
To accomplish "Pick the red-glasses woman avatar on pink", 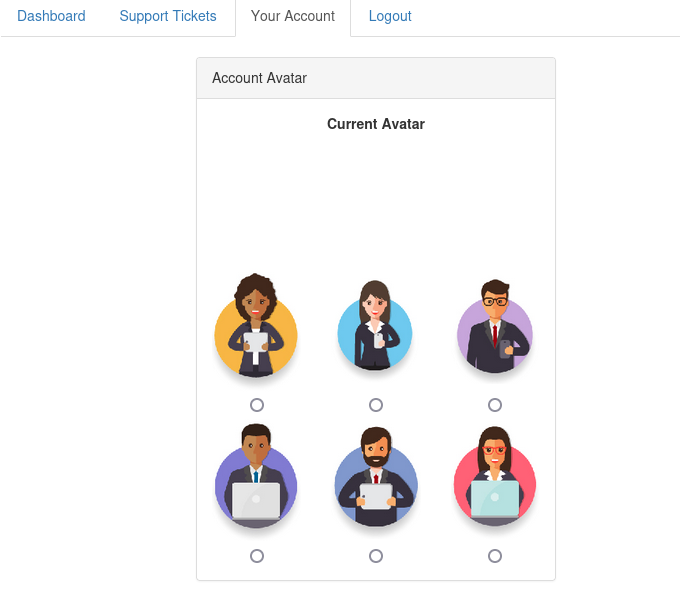I will coord(495,476).
